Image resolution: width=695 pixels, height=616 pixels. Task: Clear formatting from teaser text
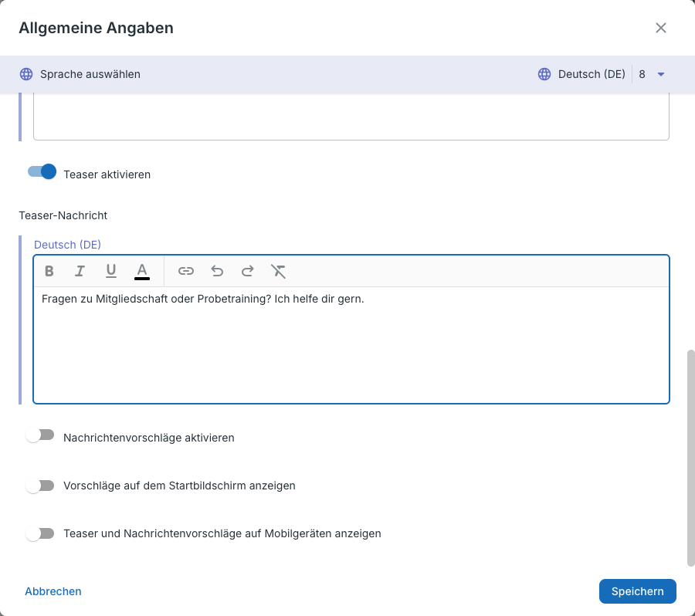pos(278,271)
